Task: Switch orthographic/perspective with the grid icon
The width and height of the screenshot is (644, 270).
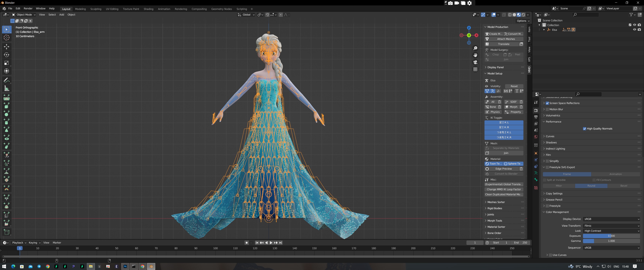Action: (x=475, y=69)
